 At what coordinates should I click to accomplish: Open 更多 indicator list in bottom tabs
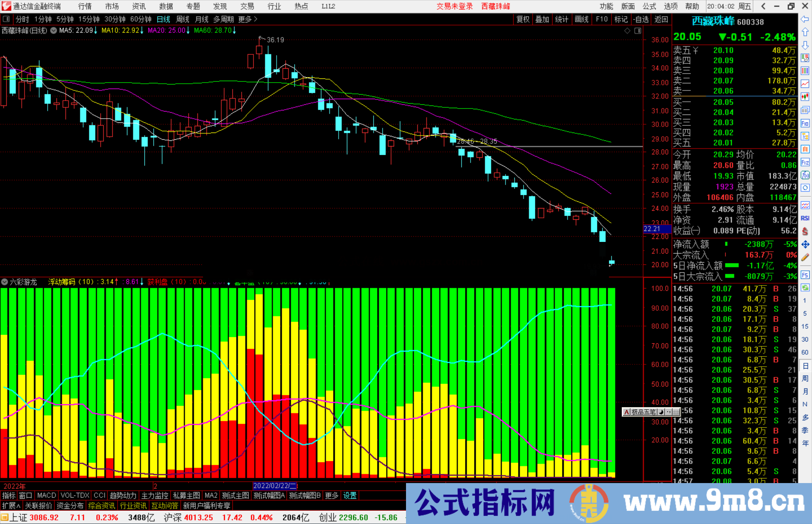point(332,495)
